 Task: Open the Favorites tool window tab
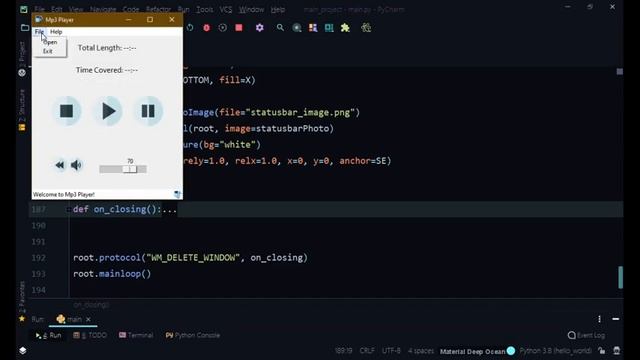click(x=22, y=297)
